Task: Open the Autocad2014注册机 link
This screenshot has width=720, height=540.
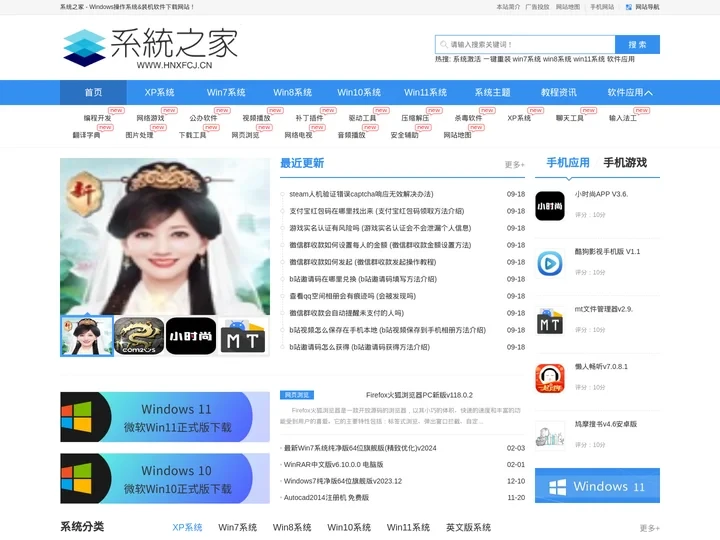Action: click(x=326, y=498)
